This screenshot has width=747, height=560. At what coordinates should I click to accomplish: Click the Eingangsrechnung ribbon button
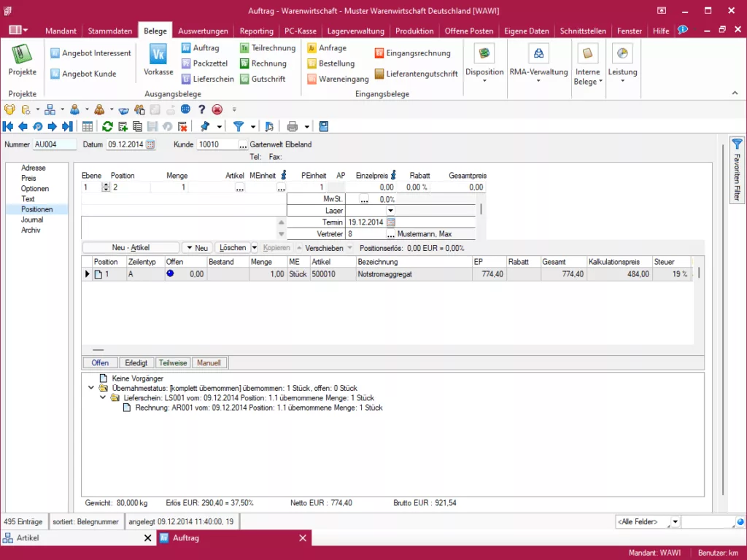click(x=413, y=52)
